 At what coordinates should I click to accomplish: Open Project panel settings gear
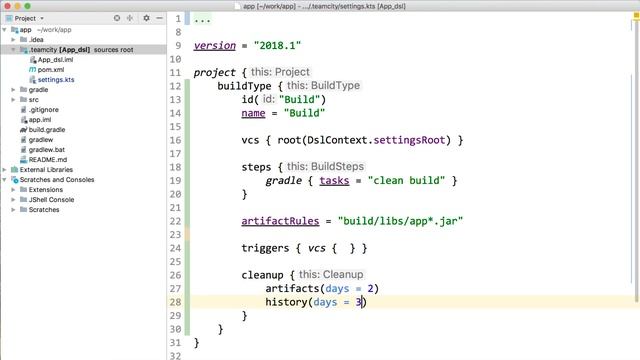pos(146,18)
